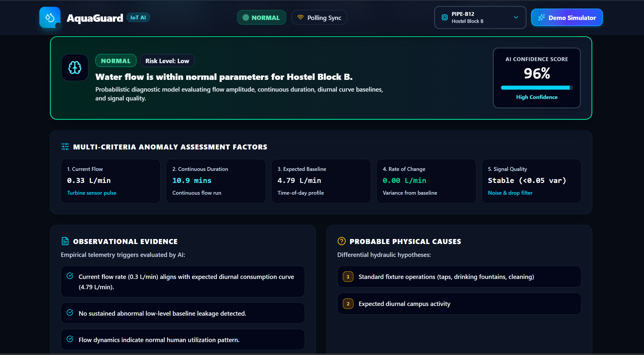This screenshot has width=644, height=355.
Task: Select the Expected Baseline factor card
Action: coord(321,181)
